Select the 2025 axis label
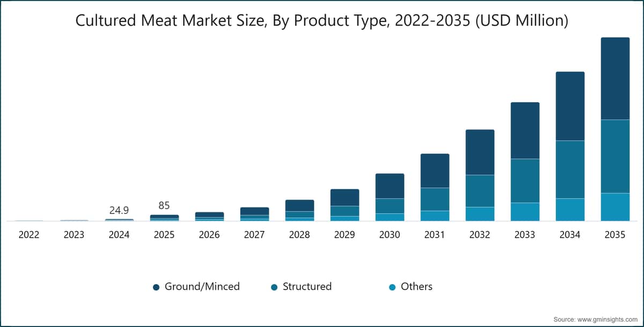This screenshot has height=327, width=644. (x=164, y=235)
